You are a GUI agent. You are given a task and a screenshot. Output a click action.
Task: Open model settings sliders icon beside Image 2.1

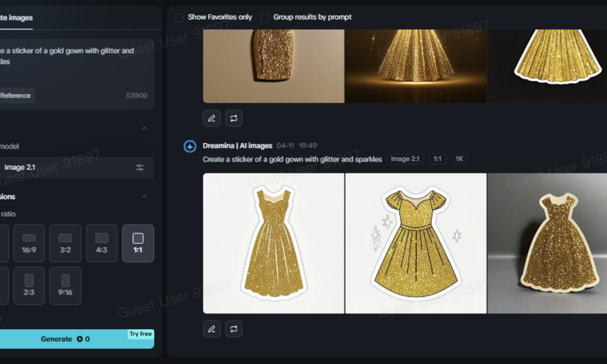[x=140, y=168]
